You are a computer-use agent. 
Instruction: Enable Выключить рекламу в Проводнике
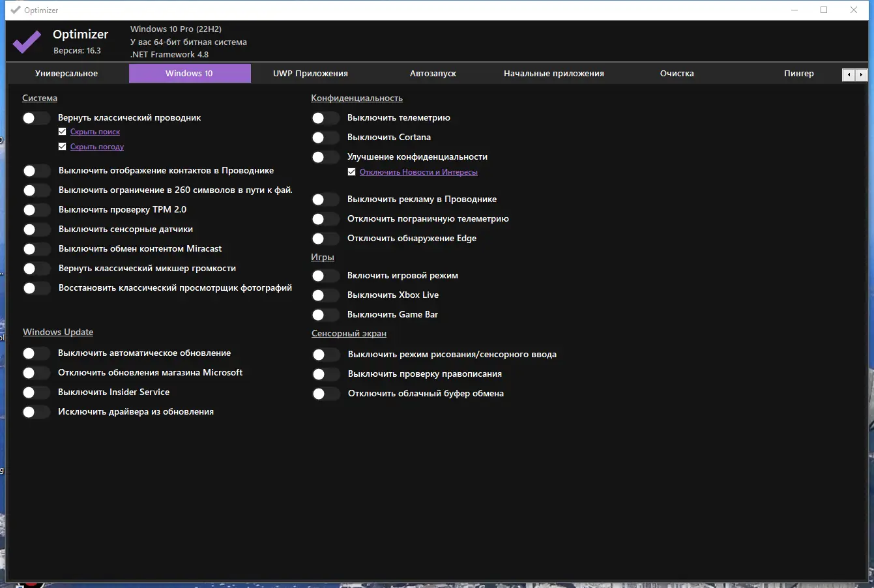[x=326, y=199]
